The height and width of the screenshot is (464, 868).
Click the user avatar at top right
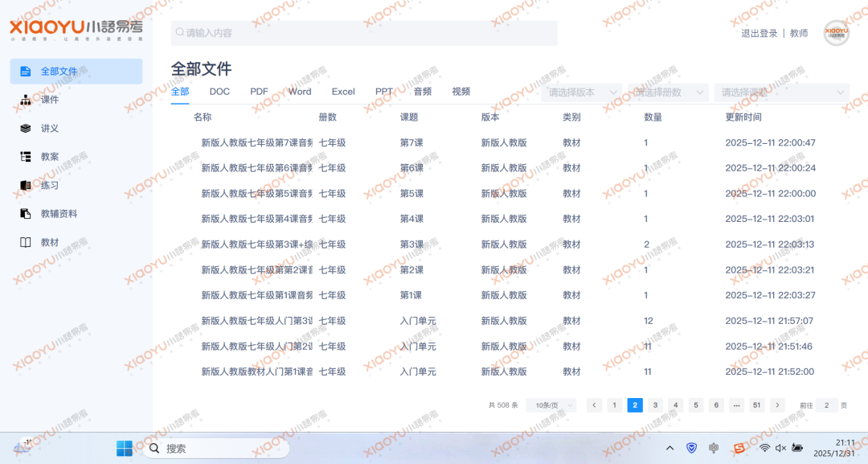[836, 33]
